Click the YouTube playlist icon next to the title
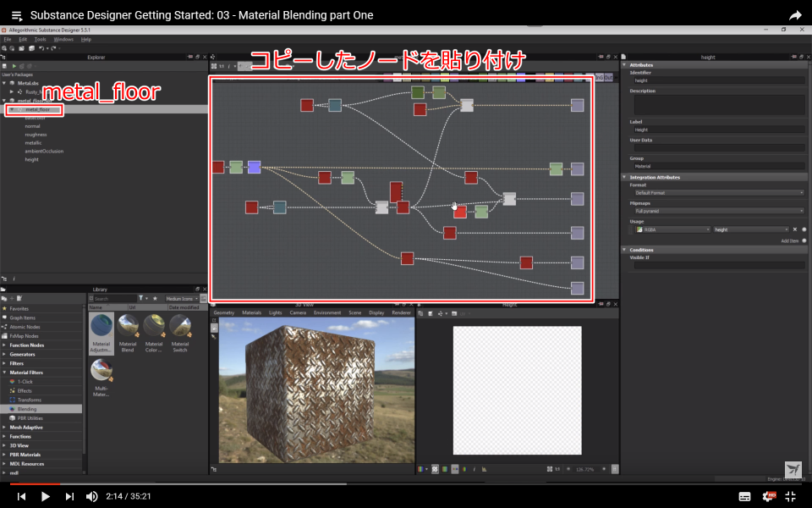Screen dimensions: 812x508 pos(17,15)
